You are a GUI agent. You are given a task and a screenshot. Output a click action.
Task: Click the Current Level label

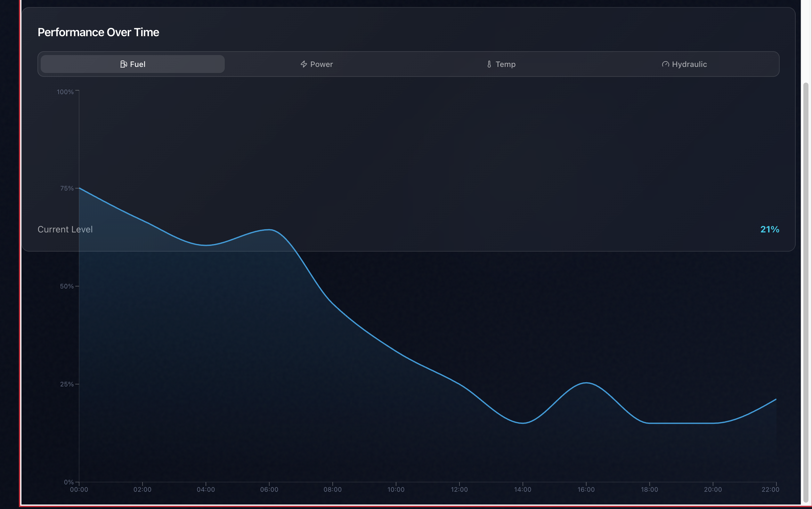coord(65,229)
